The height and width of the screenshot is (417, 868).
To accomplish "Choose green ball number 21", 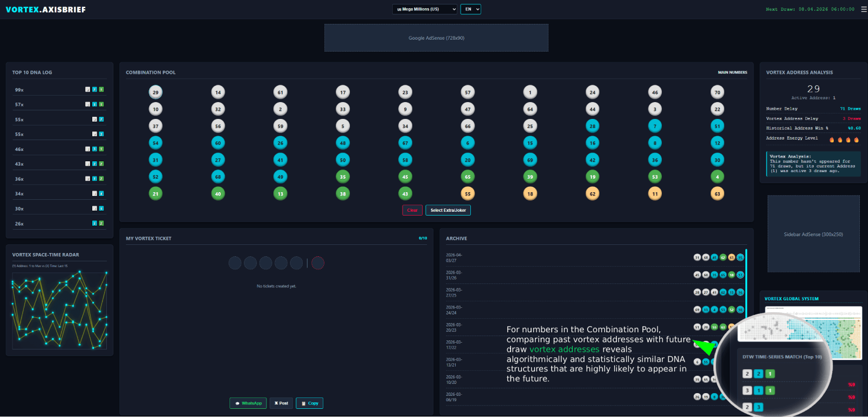I will pyautogui.click(x=156, y=194).
